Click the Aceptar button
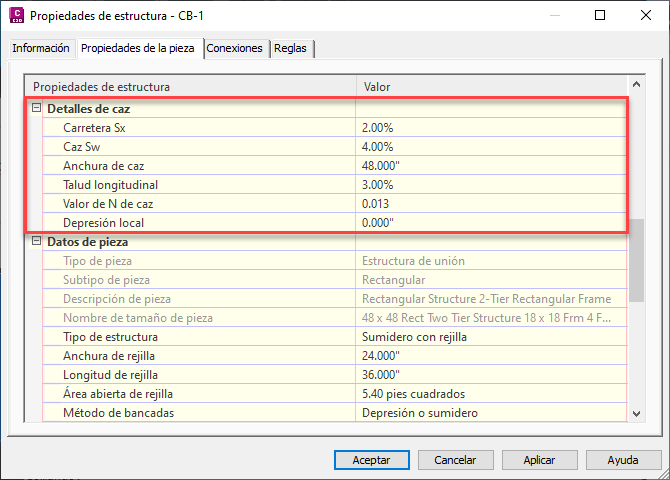Viewport: 670px width, 480px height. tap(371, 460)
